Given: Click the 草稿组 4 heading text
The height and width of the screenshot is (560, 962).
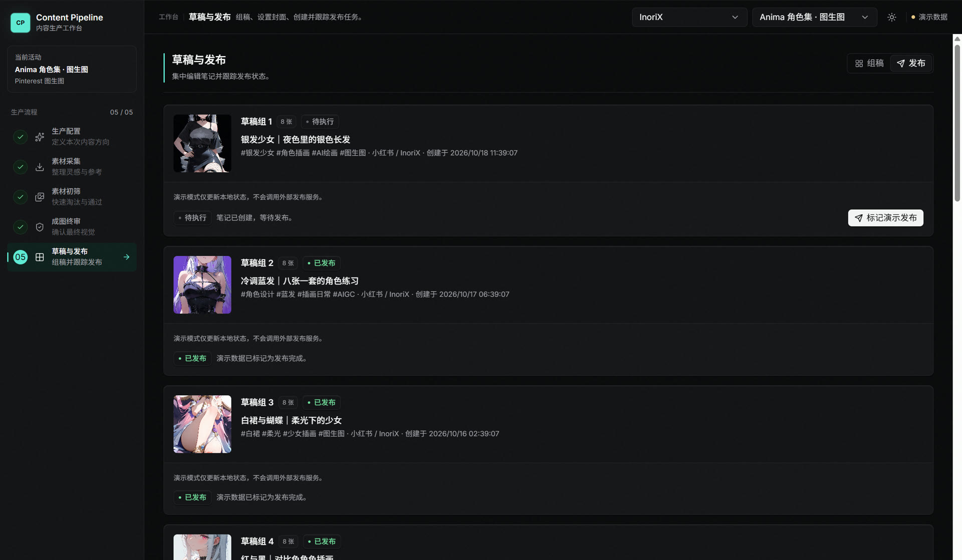Looking at the screenshot, I should coord(257,541).
